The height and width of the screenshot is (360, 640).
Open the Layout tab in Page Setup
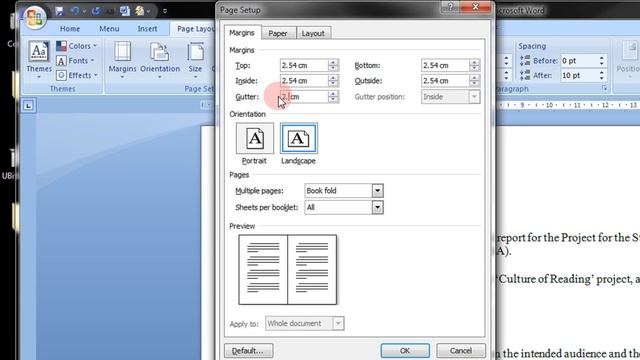pyautogui.click(x=313, y=33)
